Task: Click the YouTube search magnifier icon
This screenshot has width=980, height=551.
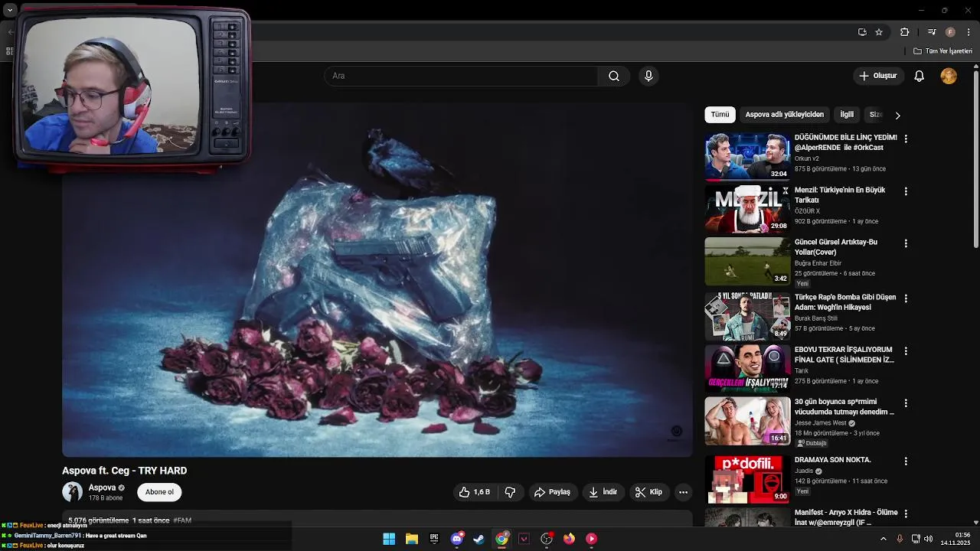Action: click(614, 76)
